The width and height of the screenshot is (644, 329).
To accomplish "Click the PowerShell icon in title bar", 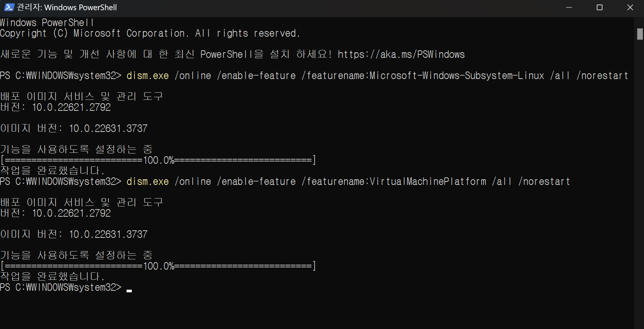I will tap(9, 7).
